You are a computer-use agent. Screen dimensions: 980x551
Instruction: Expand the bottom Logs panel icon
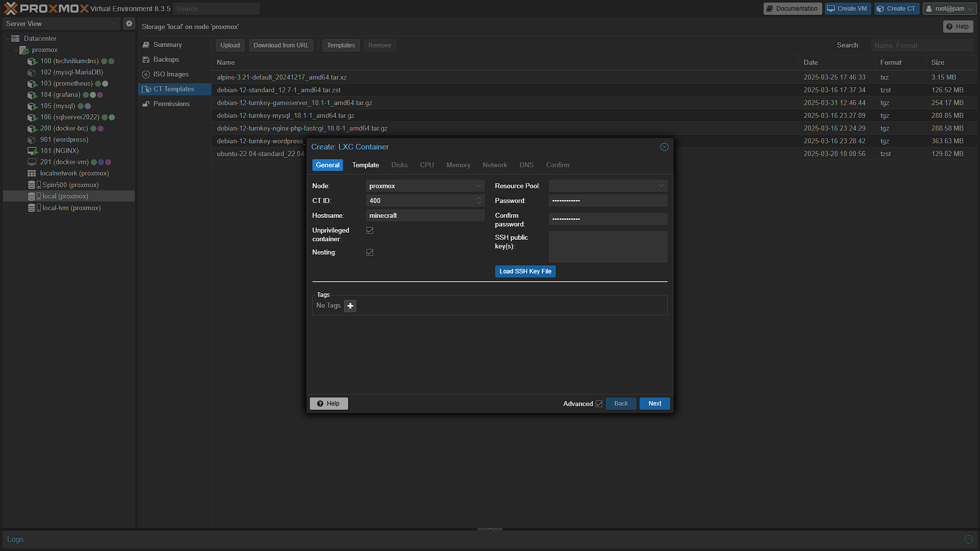(968, 539)
